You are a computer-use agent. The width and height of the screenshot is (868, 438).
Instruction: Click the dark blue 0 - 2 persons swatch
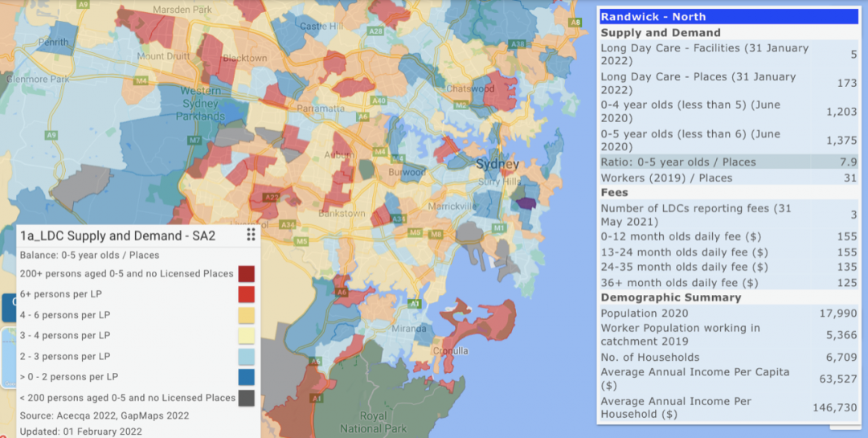point(246,377)
